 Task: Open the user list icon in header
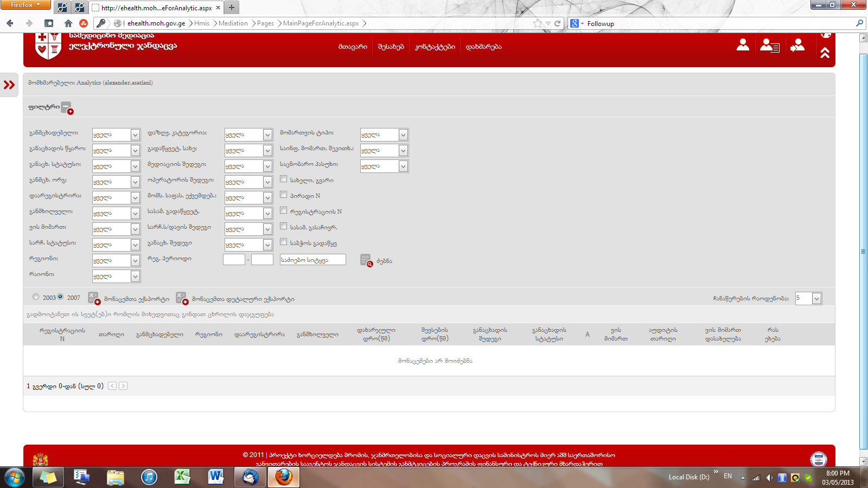click(769, 46)
